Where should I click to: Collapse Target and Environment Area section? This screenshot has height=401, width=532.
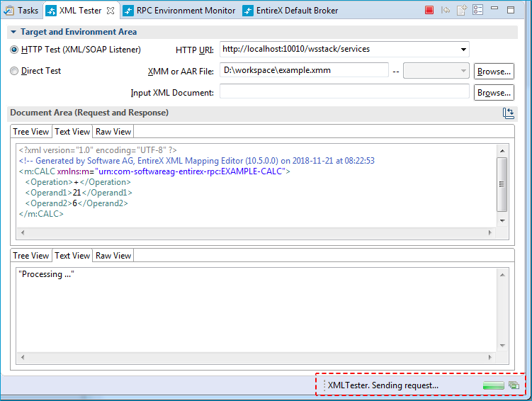pos(13,32)
